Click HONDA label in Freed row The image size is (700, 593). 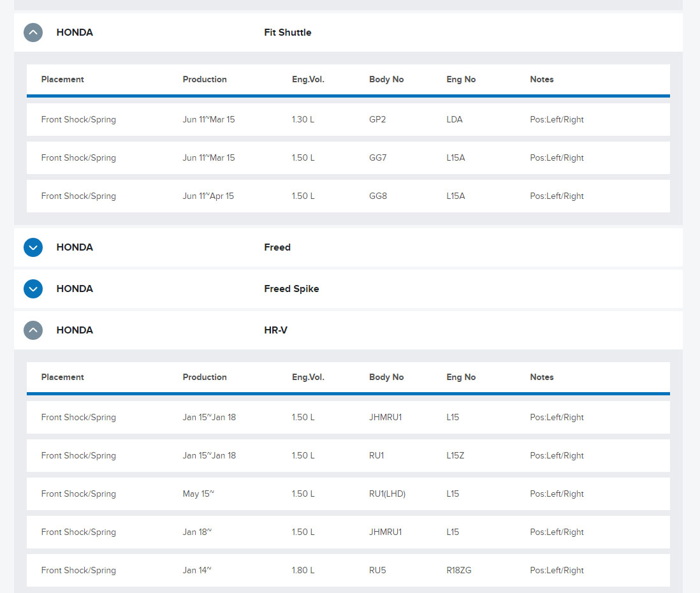(75, 247)
